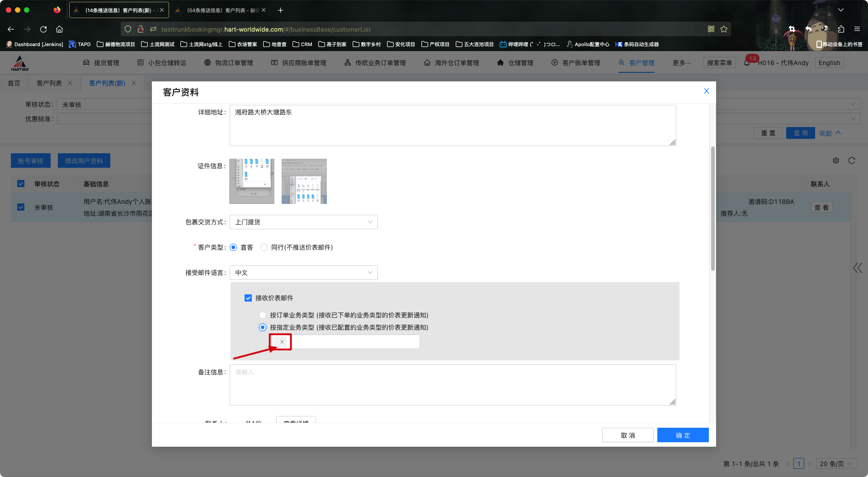This screenshot has width=868, height=477.
Task: Open the 仓储管理 menu
Action: 515,63
